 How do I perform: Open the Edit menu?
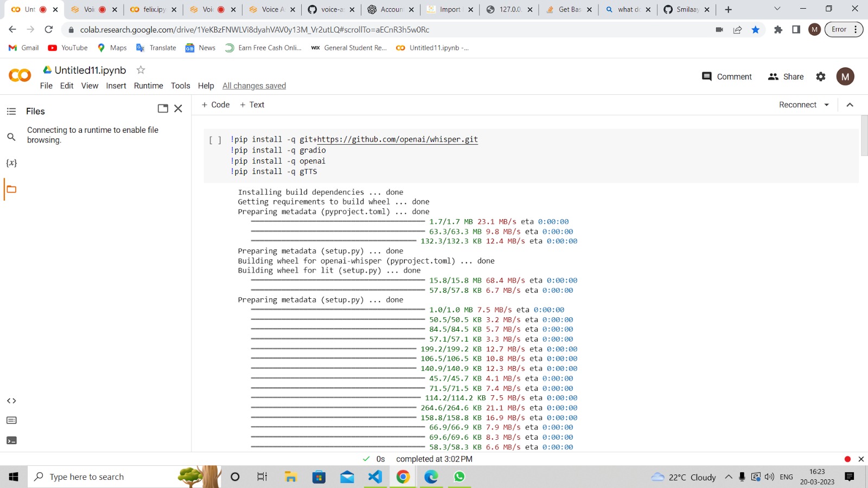[67, 86]
